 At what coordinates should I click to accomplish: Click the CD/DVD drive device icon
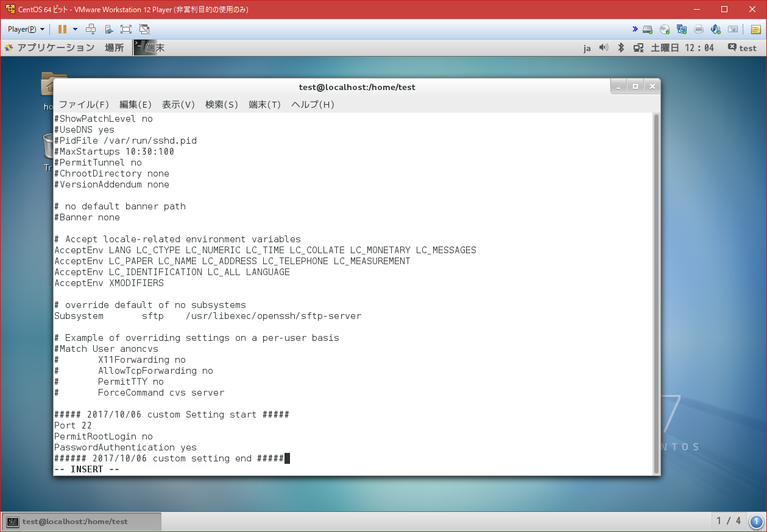(x=664, y=29)
